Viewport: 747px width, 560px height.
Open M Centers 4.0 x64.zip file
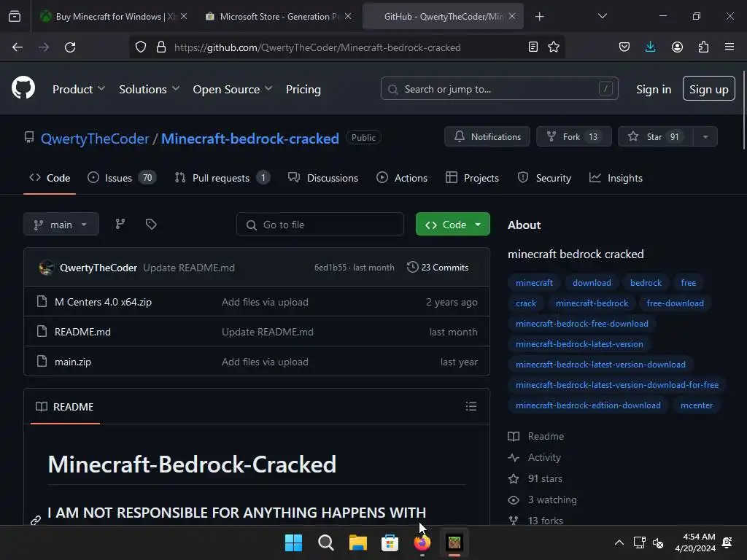coord(103,302)
